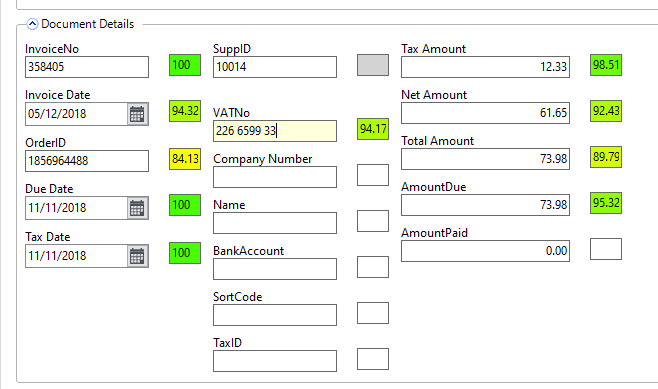
Task: Click the grey SuppID confidence box
Action: click(373, 65)
